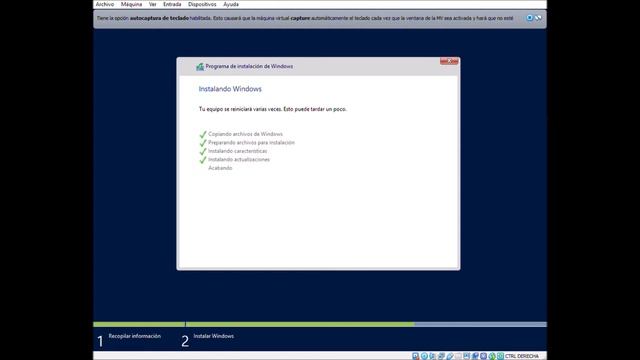Click the optical disc icon in the status bar
Screen dimensions: 640x360
click(x=424, y=356)
